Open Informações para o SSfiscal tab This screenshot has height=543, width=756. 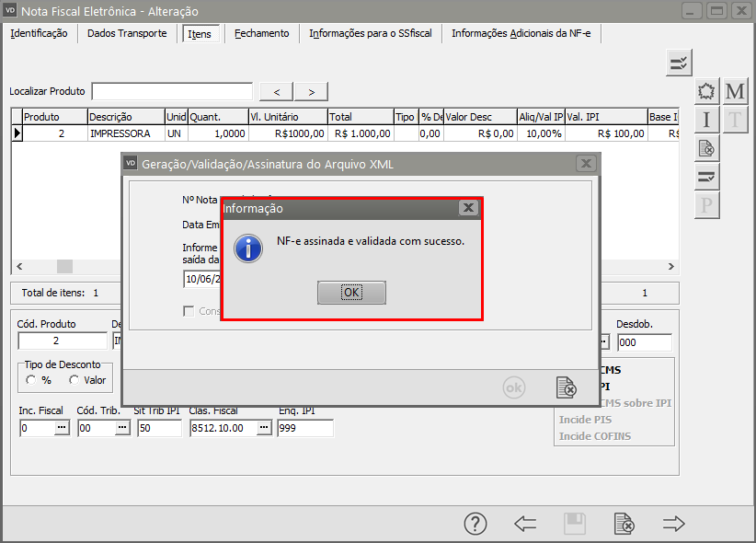371,33
